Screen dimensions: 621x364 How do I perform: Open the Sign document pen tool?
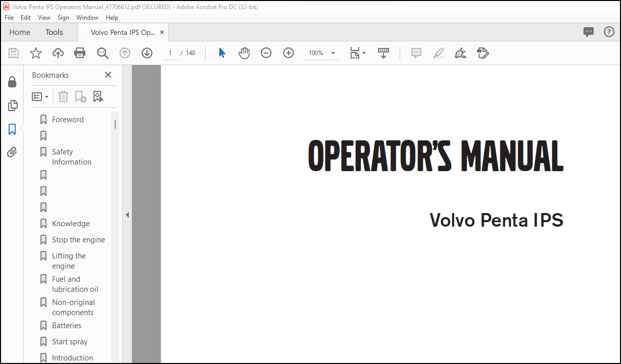460,53
